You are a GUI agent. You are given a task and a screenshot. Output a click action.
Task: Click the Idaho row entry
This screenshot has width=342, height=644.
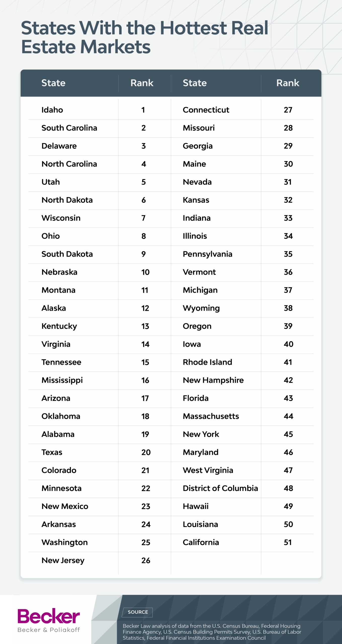[x=52, y=110]
